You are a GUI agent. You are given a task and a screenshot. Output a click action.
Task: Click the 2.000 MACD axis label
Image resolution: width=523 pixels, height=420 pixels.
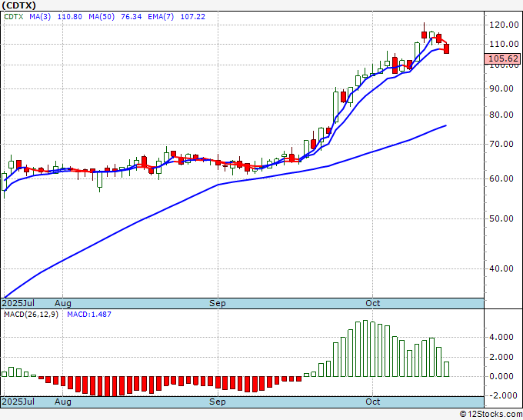click(501, 357)
